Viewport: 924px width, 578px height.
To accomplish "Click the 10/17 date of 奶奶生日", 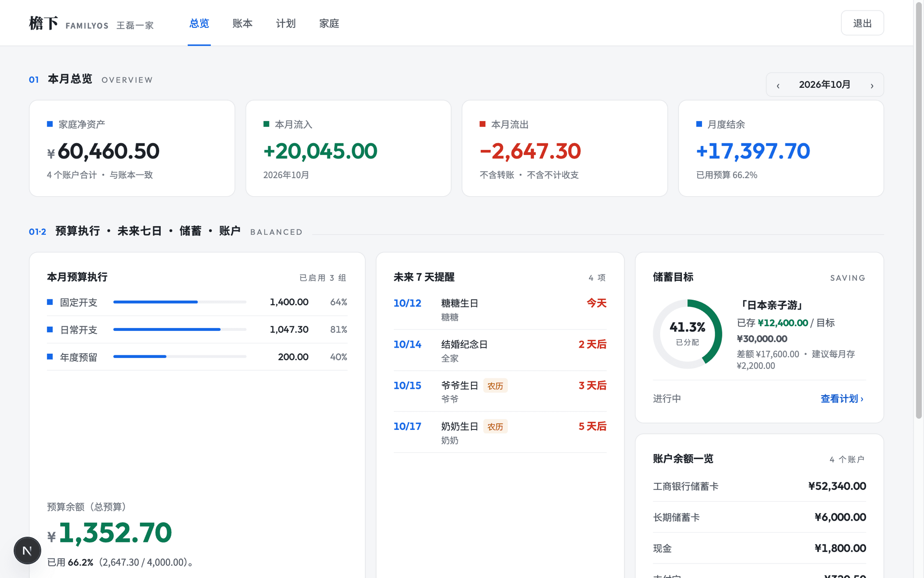I will click(x=407, y=426).
